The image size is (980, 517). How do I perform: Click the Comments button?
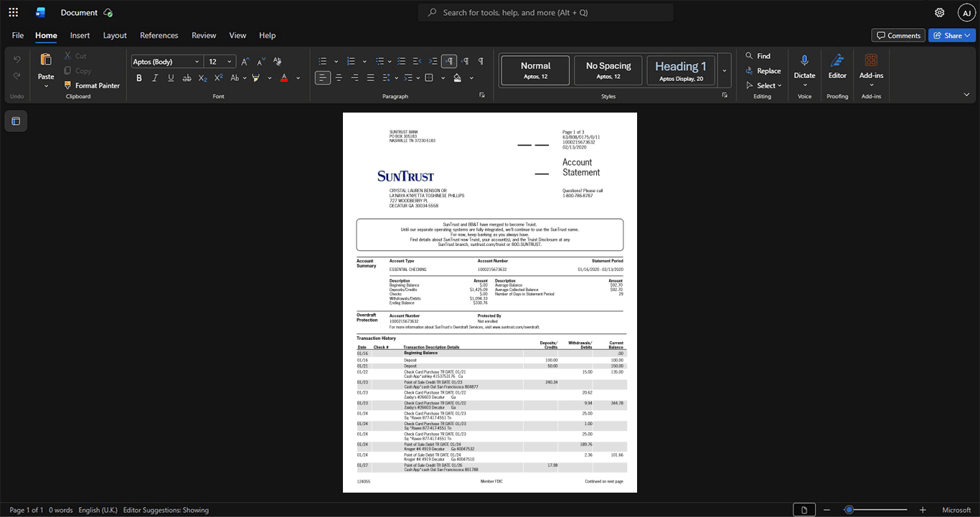(x=897, y=35)
